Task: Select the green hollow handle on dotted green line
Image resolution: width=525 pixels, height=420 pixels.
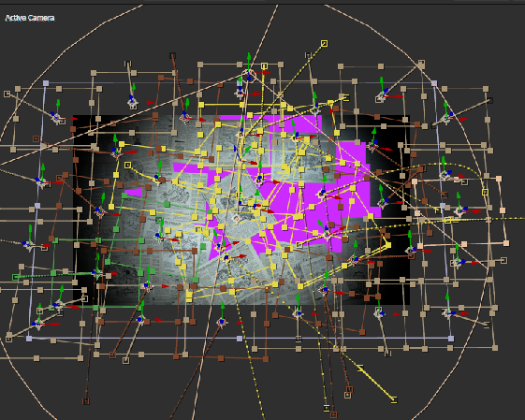Action: click(15, 277)
